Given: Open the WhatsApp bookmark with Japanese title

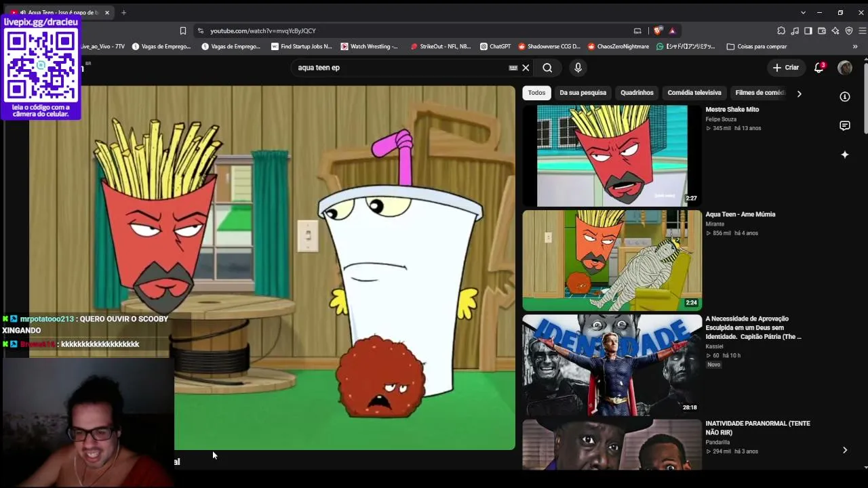Looking at the screenshot, I should pyautogui.click(x=686, y=47).
